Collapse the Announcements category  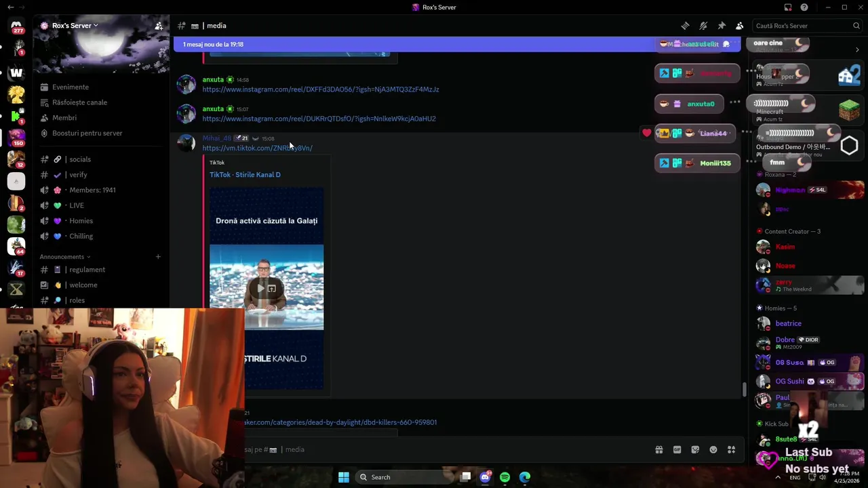pos(65,257)
